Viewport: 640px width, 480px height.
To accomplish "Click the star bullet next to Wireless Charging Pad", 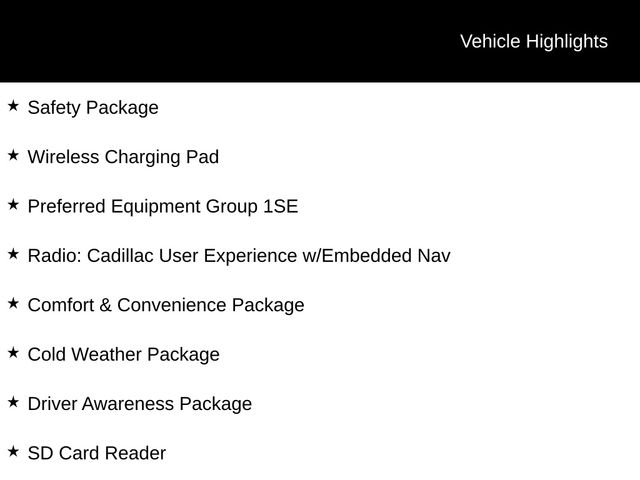I will (x=13, y=156).
